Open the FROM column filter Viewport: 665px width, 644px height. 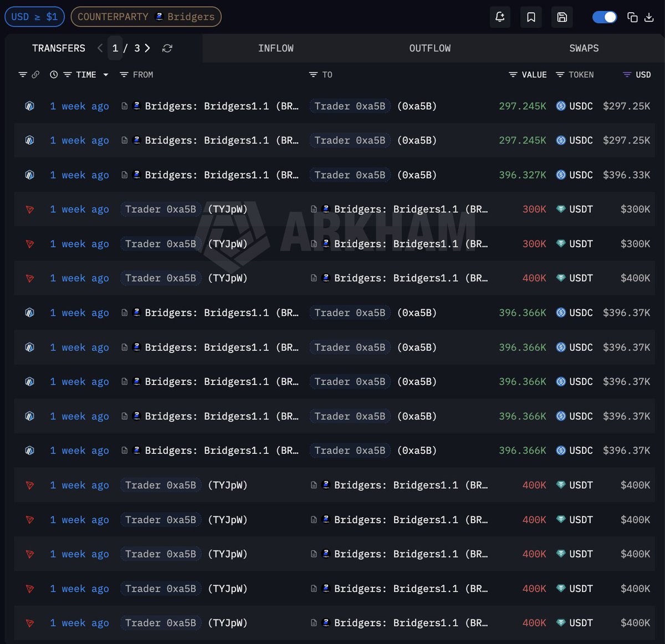(x=124, y=74)
